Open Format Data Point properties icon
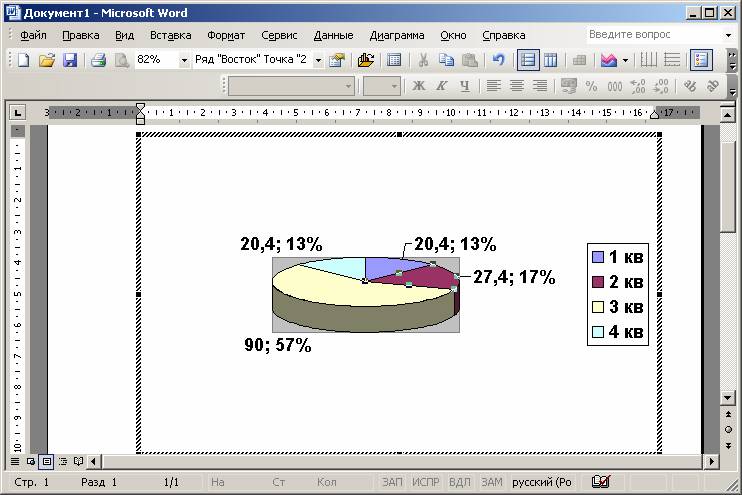The width and height of the screenshot is (742, 495). (337, 60)
